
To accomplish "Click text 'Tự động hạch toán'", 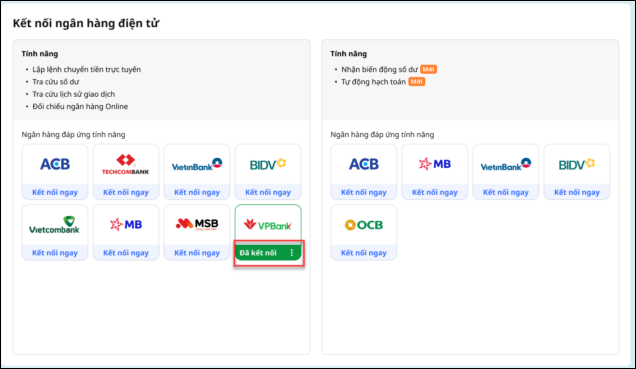I will coord(373,82).
